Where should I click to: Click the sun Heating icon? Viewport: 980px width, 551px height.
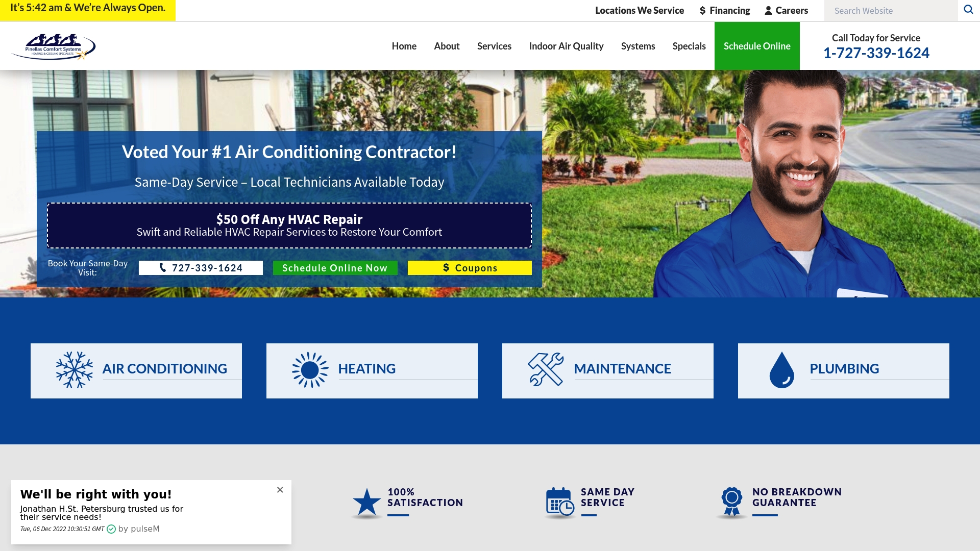pos(309,369)
